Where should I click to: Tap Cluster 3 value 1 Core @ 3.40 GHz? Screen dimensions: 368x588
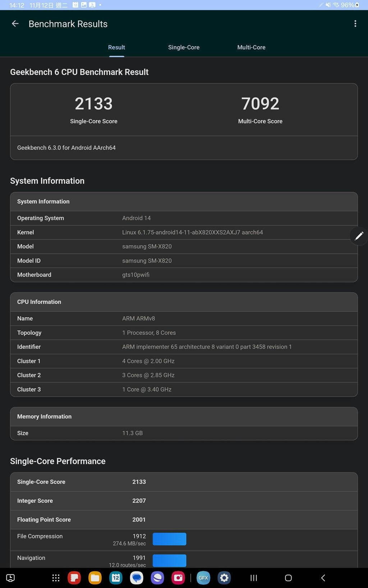coord(147,389)
